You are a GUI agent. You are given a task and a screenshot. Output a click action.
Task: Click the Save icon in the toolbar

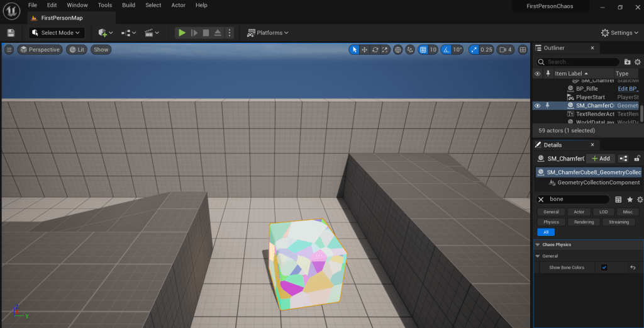coord(11,33)
